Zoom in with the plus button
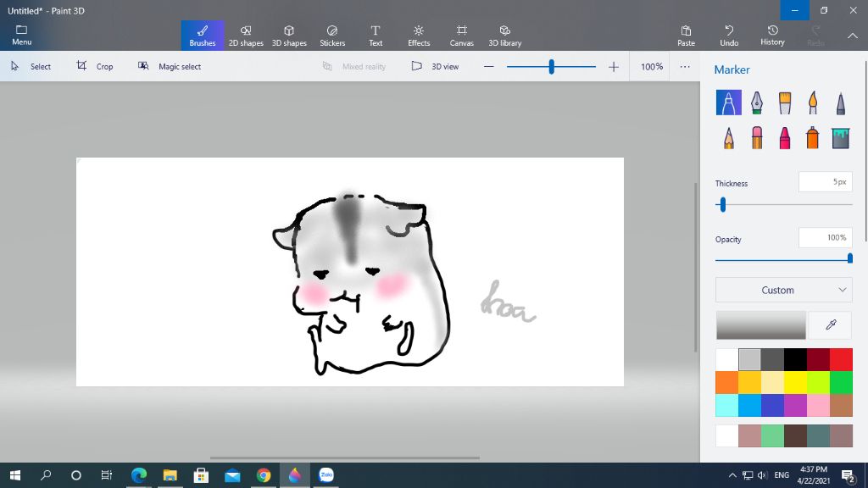The height and width of the screenshot is (488, 868). (614, 66)
